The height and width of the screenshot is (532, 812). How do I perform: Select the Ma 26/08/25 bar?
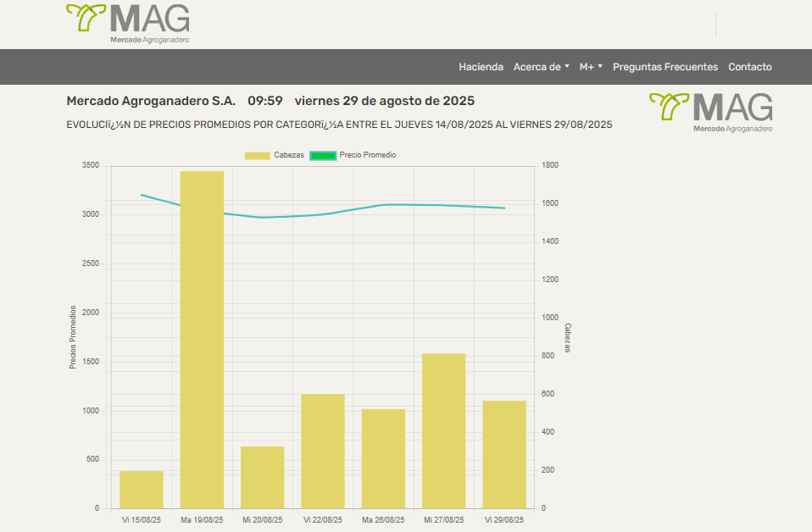coord(383,458)
